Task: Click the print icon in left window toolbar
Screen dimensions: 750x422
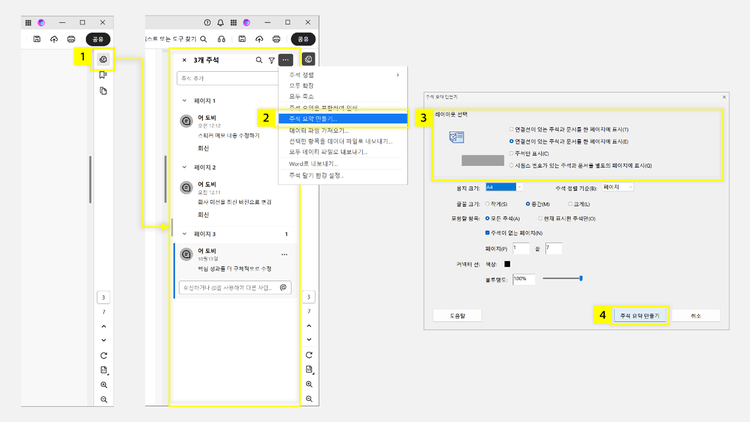Action: pos(71,39)
